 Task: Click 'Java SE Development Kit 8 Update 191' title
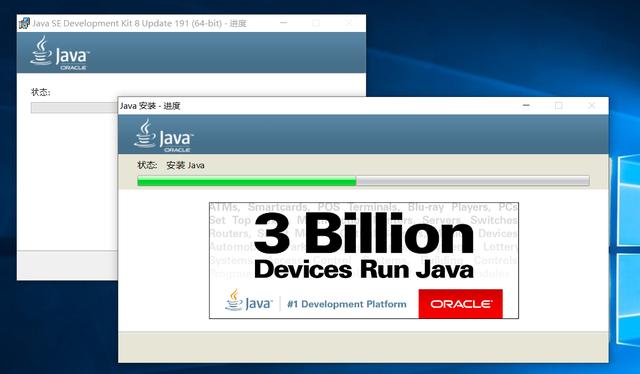click(x=139, y=24)
